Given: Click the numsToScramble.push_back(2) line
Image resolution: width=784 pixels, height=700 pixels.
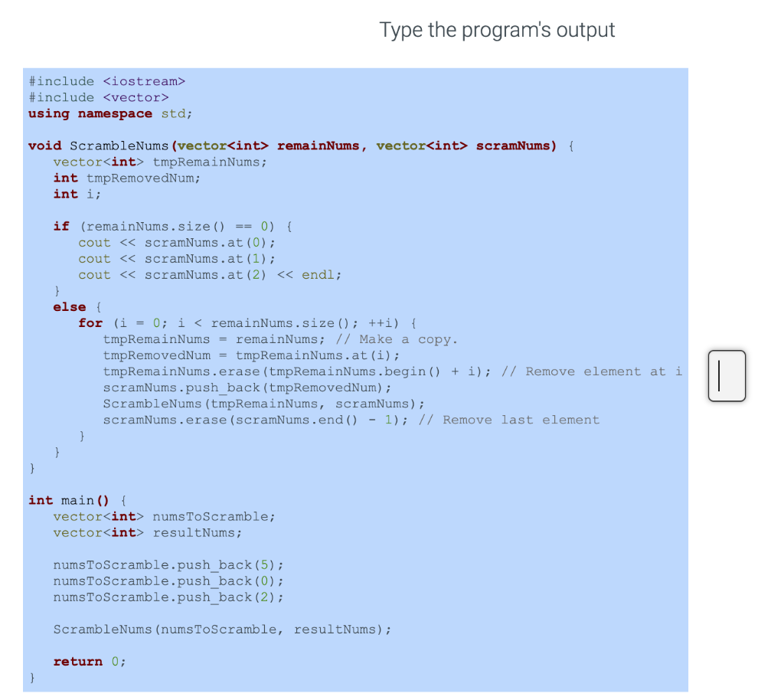Looking at the screenshot, I should pos(168,597).
